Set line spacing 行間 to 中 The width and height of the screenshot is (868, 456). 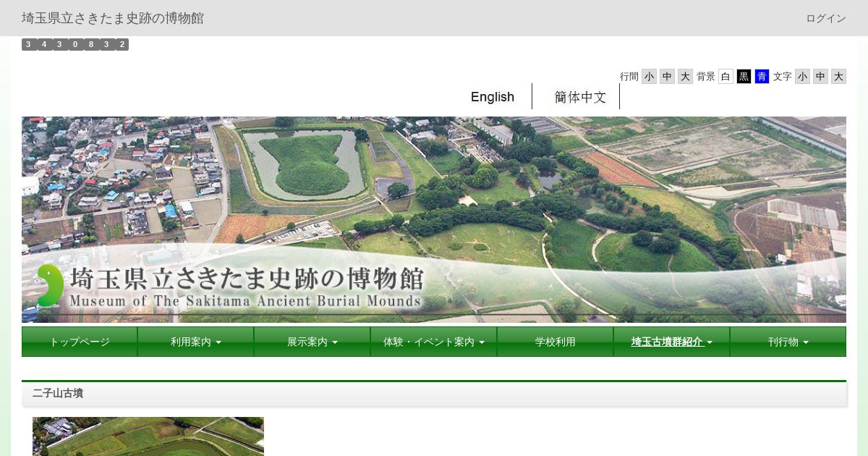point(667,77)
